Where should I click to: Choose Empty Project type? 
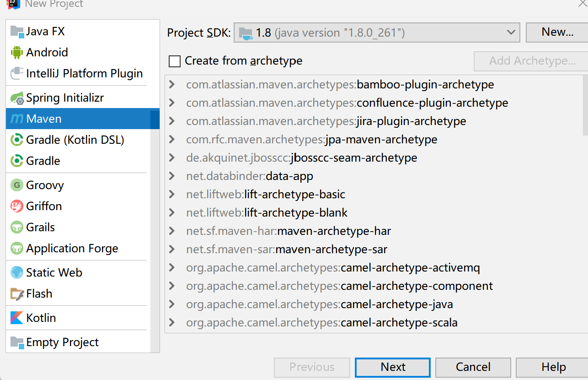point(78,342)
